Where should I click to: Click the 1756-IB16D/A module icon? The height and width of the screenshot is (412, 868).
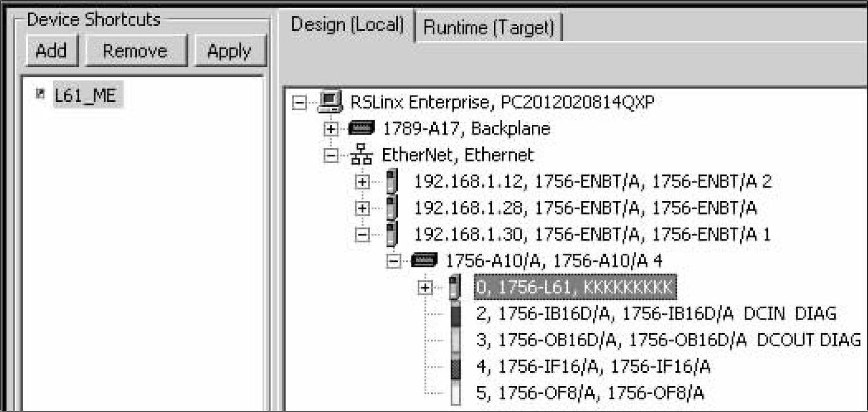[455, 314]
